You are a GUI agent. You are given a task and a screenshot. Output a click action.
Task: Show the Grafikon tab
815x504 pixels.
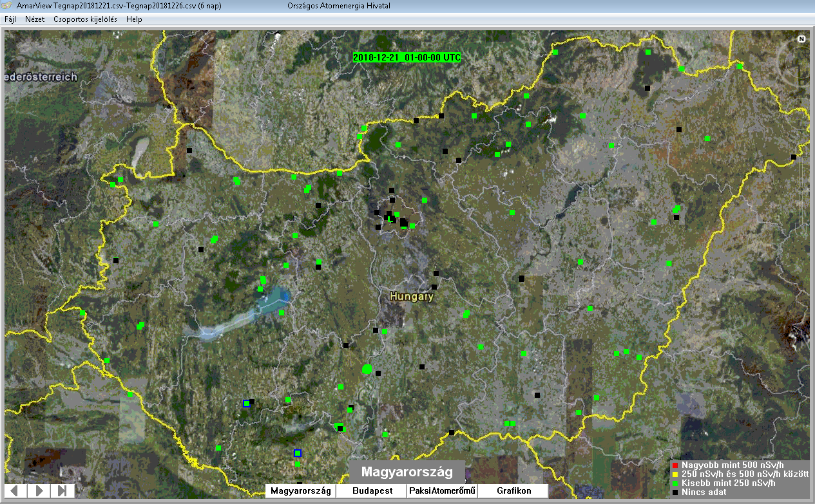513,491
